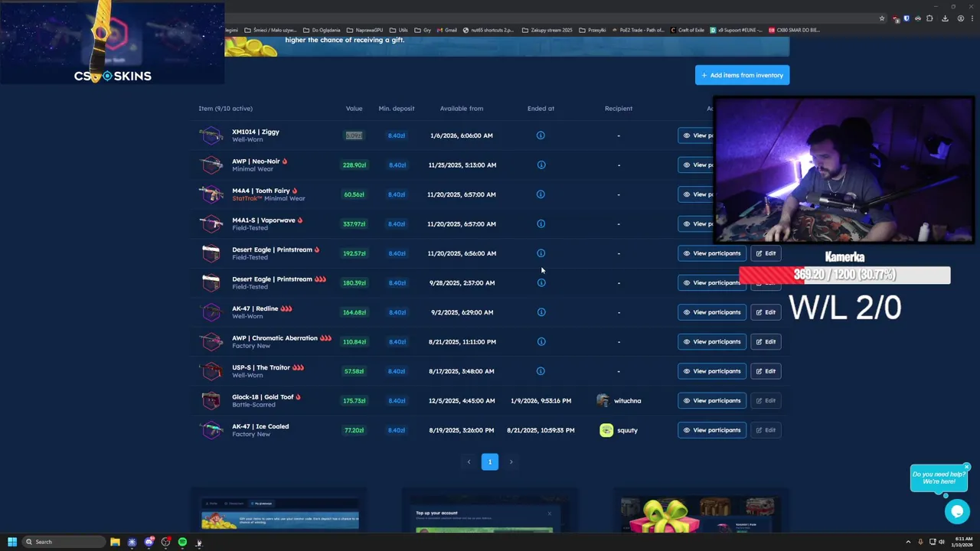
Task: Click info icon in AK-47 Redline row
Action: [541, 312]
